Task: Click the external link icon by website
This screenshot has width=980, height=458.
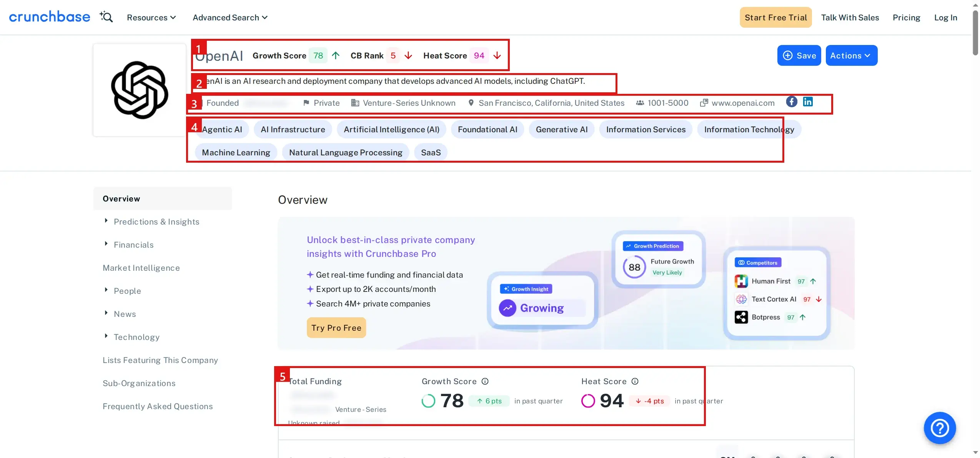Action: pos(704,103)
